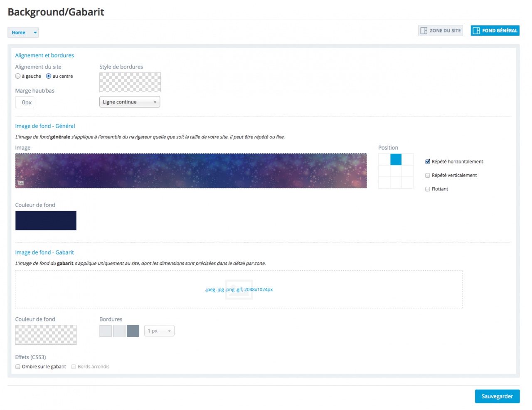Open the dark navy Couleur de fond swatch
This screenshot has height=410, width=532.
click(x=46, y=220)
